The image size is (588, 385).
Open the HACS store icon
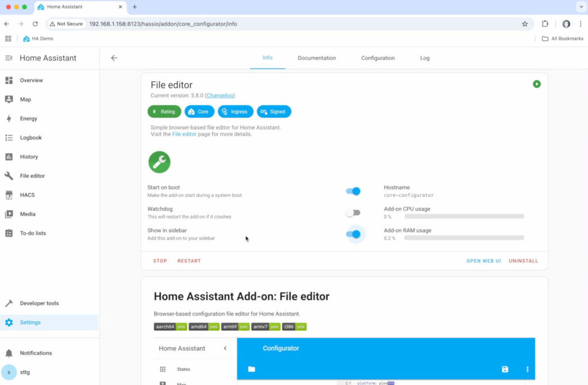click(x=9, y=195)
